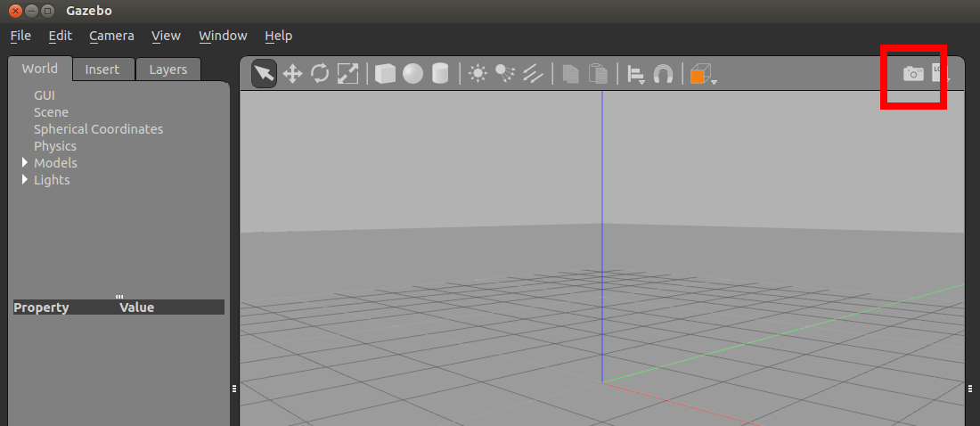Switch to the Layers tab
The width and height of the screenshot is (980, 426).
click(168, 70)
